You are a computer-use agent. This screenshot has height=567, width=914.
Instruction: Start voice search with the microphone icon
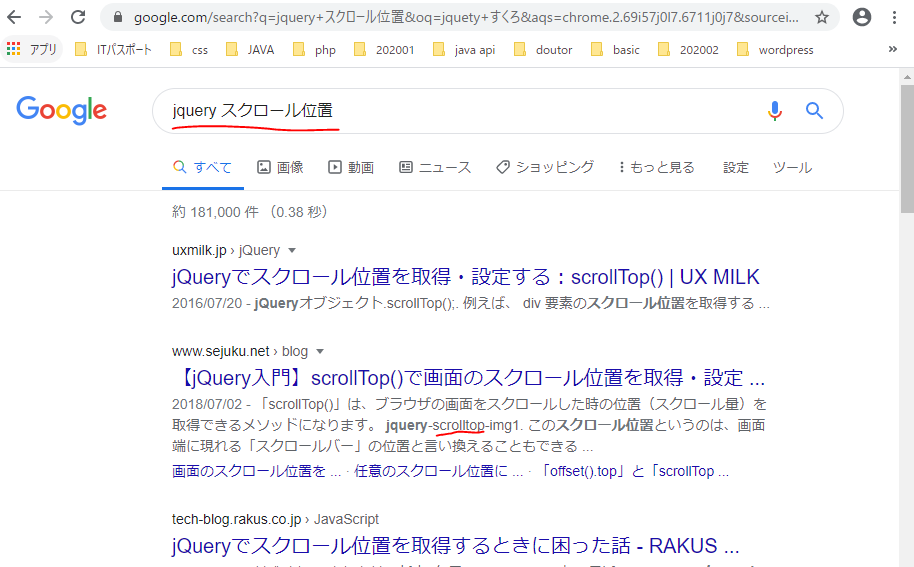[775, 110]
